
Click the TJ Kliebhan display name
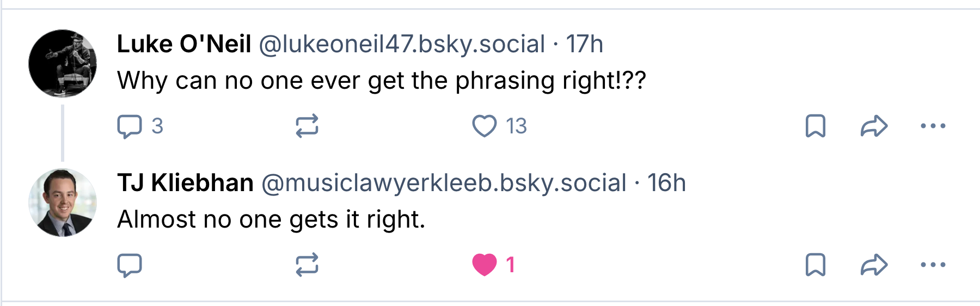pos(185,183)
